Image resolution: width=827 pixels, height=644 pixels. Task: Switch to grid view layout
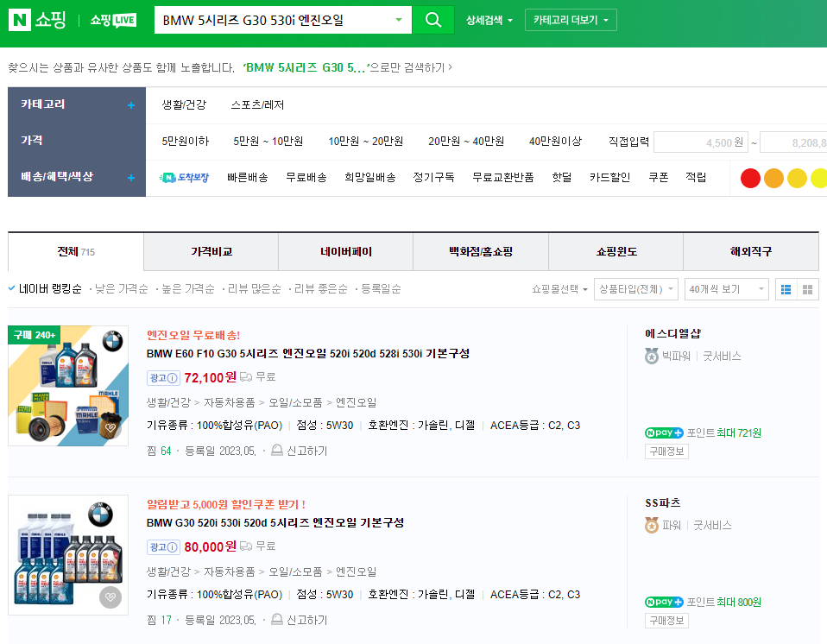click(x=807, y=289)
